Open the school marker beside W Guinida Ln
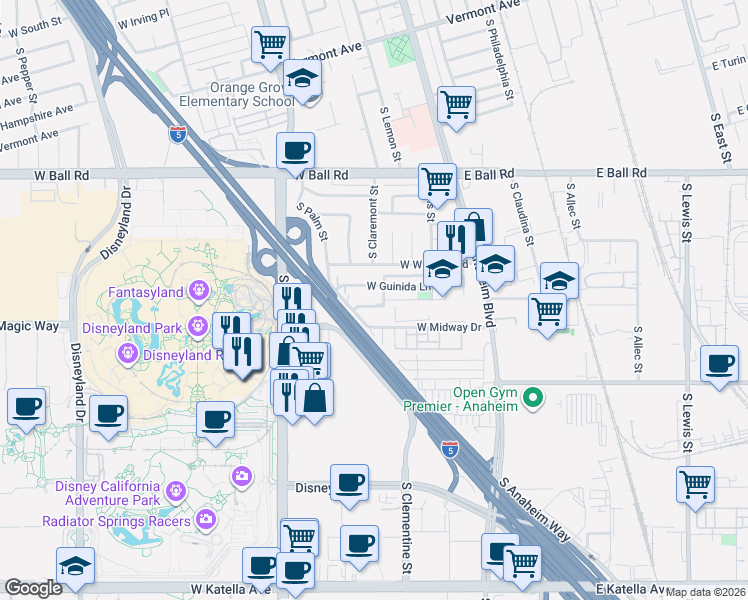Screen dimensions: 748x600 click(442, 271)
